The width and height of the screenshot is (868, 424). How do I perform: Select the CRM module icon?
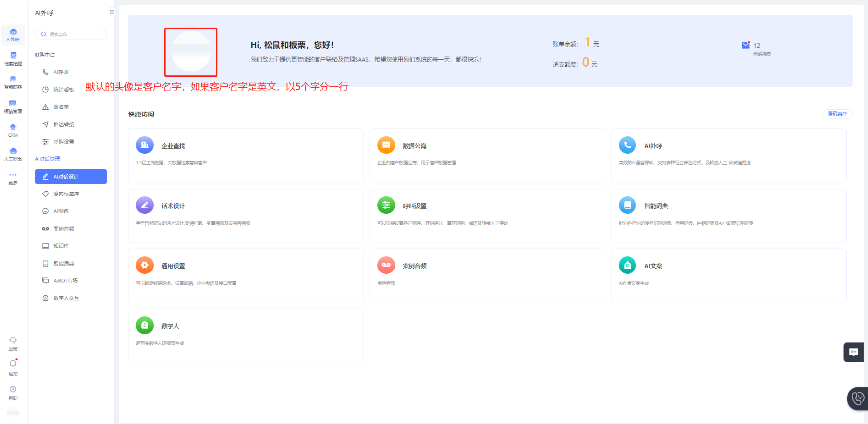(13, 130)
